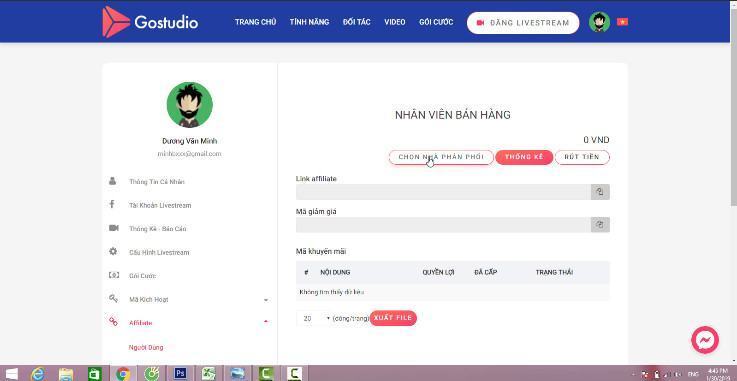Open Cấu Hình Livestream in sidebar

click(x=159, y=252)
